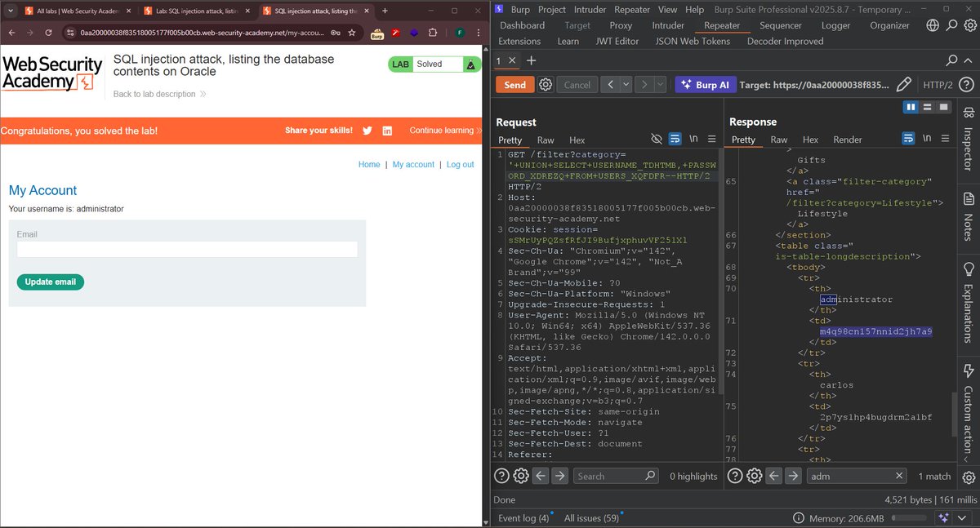This screenshot has width=980, height=528.
Task: Bookmark page with Chrome star icon
Action: click(352, 33)
